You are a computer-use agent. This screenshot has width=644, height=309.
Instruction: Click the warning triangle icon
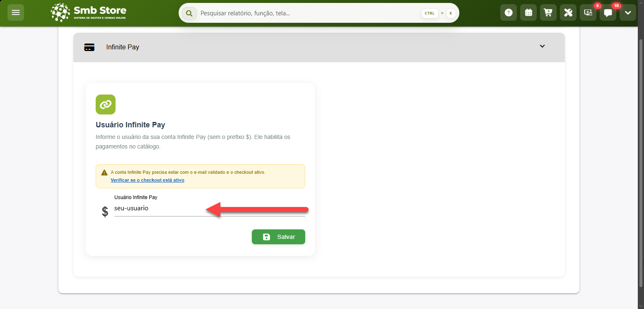104,172
